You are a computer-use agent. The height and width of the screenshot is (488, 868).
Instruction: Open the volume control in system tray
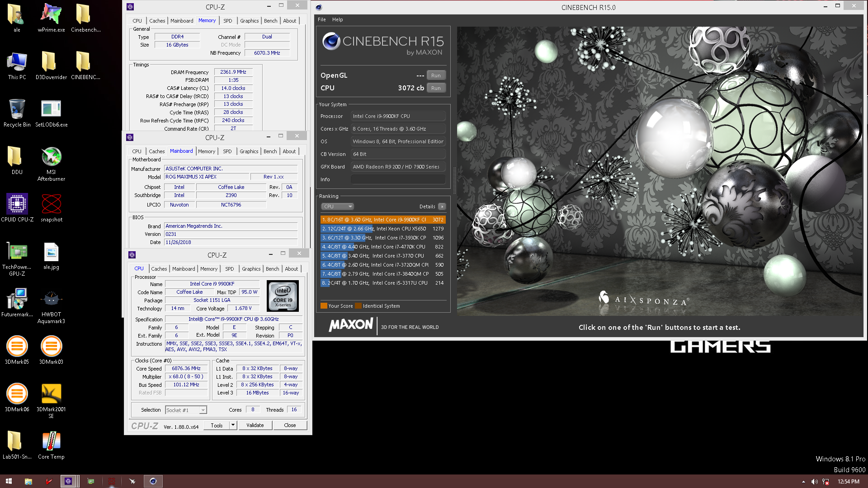(x=814, y=482)
